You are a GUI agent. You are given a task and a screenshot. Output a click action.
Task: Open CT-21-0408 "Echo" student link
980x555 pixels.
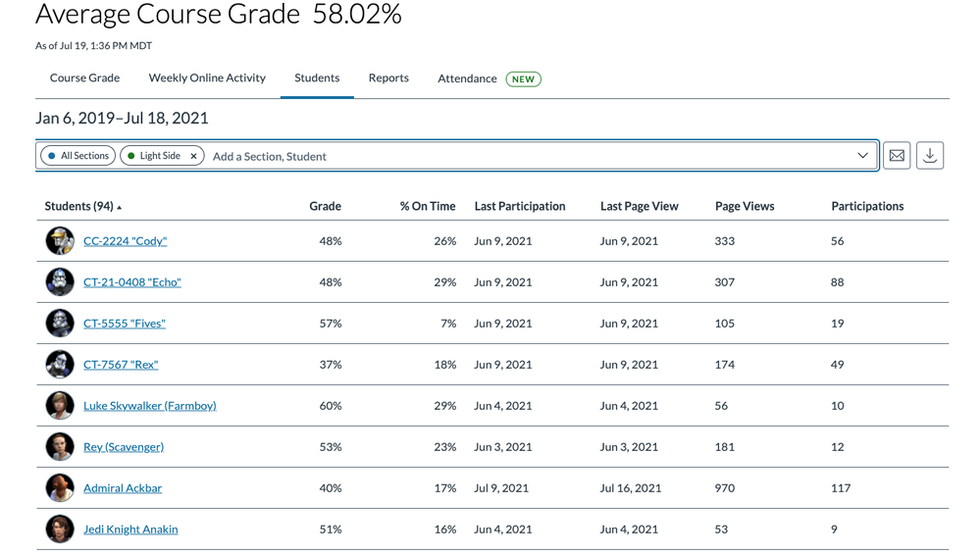[x=132, y=282]
